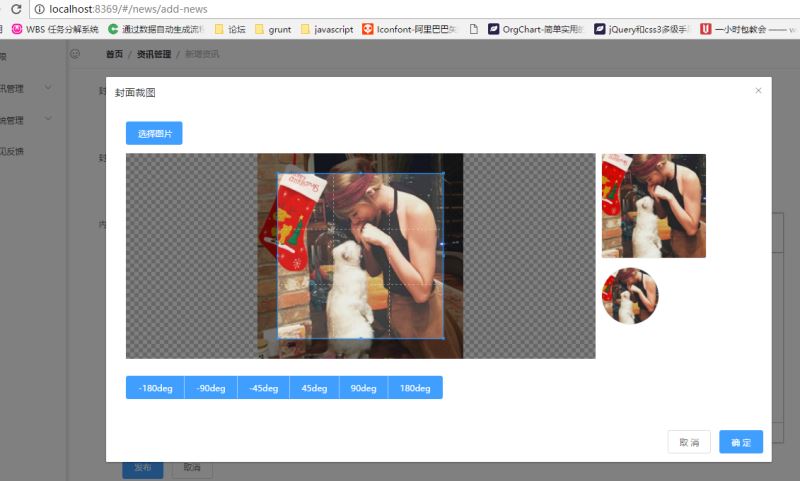Open the 论坛 bookmark folder

[230, 29]
